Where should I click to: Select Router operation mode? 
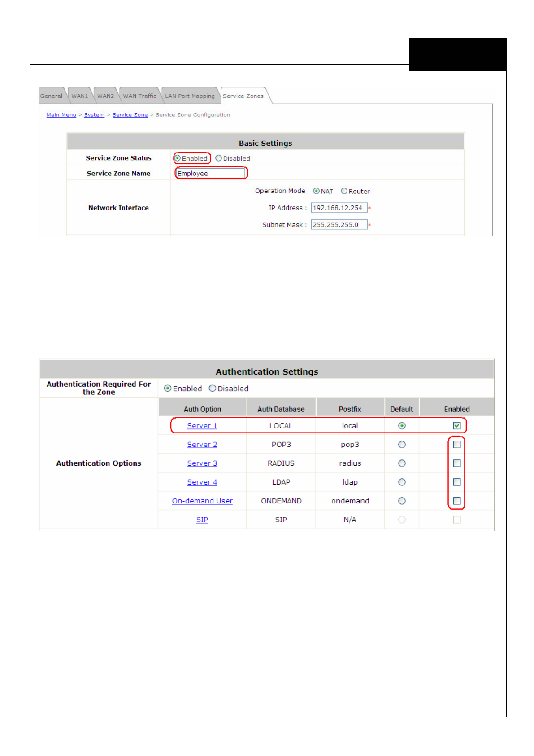point(344,191)
